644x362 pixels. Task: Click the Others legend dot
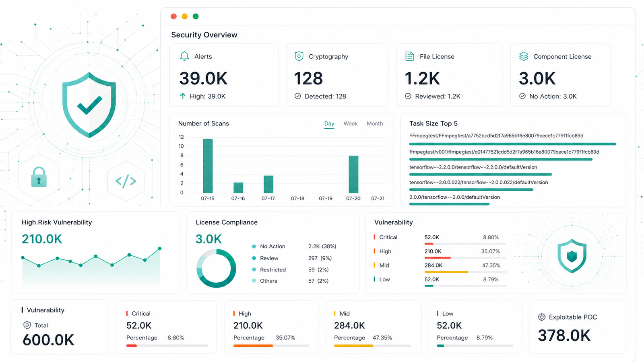[254, 281]
